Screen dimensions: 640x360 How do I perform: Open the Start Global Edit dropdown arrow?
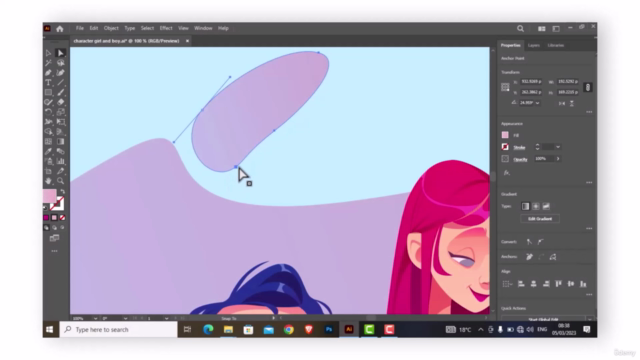(x=590, y=319)
